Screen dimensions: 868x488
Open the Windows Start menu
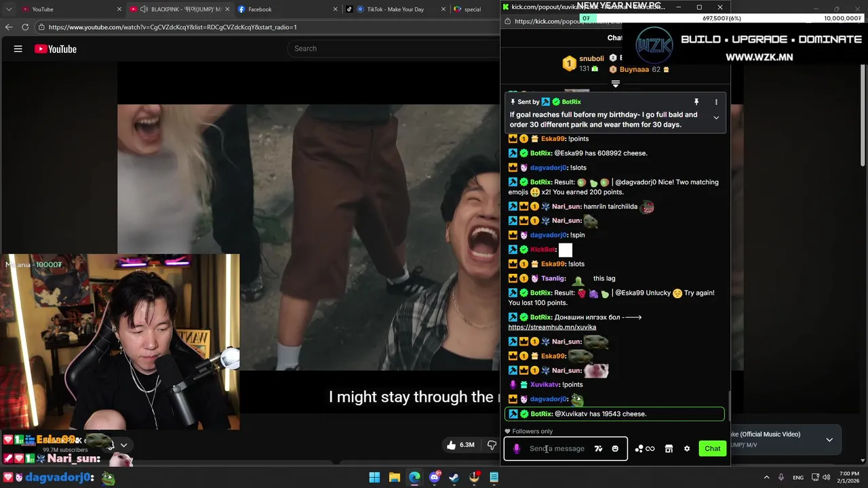pos(374,477)
